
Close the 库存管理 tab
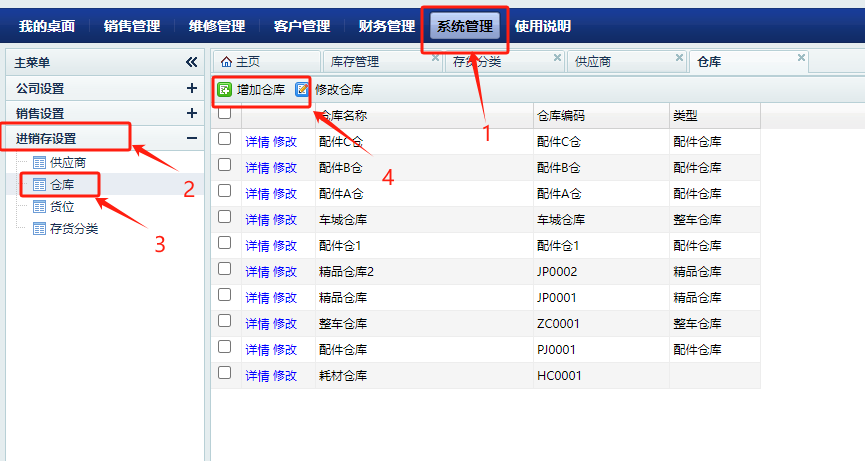pyautogui.click(x=435, y=58)
